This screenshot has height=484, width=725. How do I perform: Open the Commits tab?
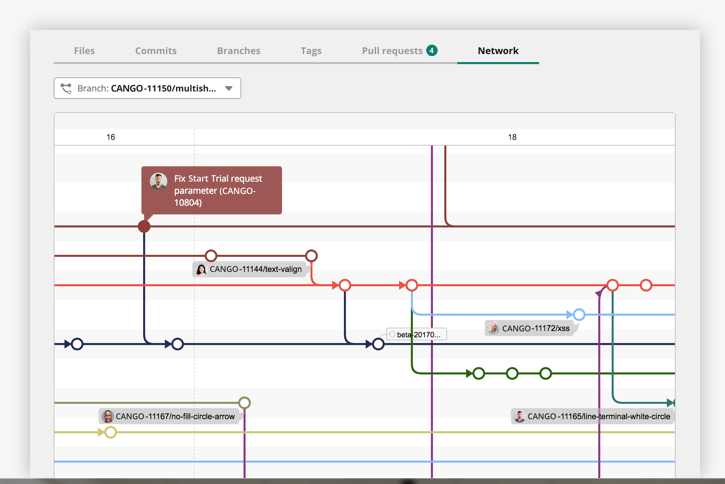[x=156, y=50]
